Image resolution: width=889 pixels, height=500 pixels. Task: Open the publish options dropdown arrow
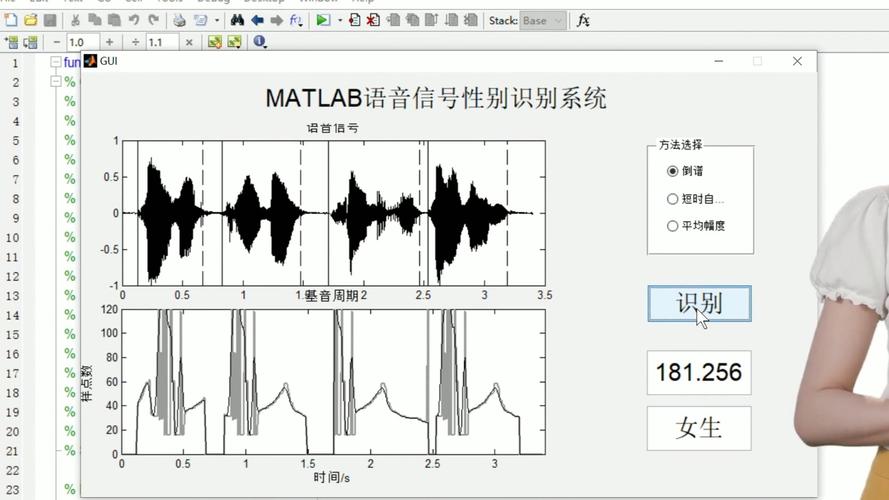[x=217, y=20]
